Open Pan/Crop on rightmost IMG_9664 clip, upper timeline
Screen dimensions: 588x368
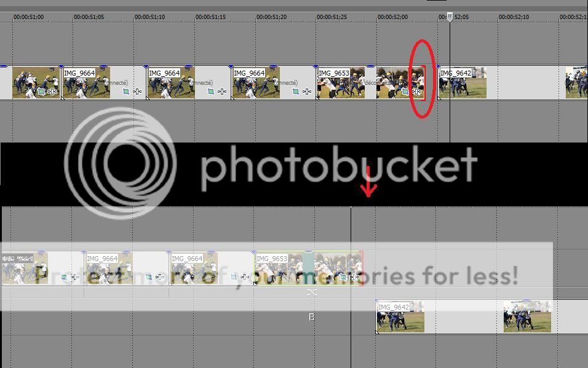click(x=295, y=92)
